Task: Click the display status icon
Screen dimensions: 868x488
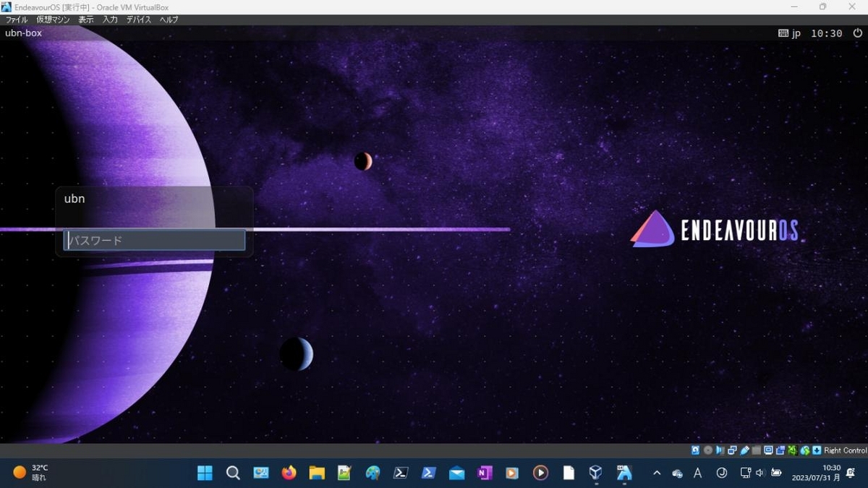Action: click(768, 450)
